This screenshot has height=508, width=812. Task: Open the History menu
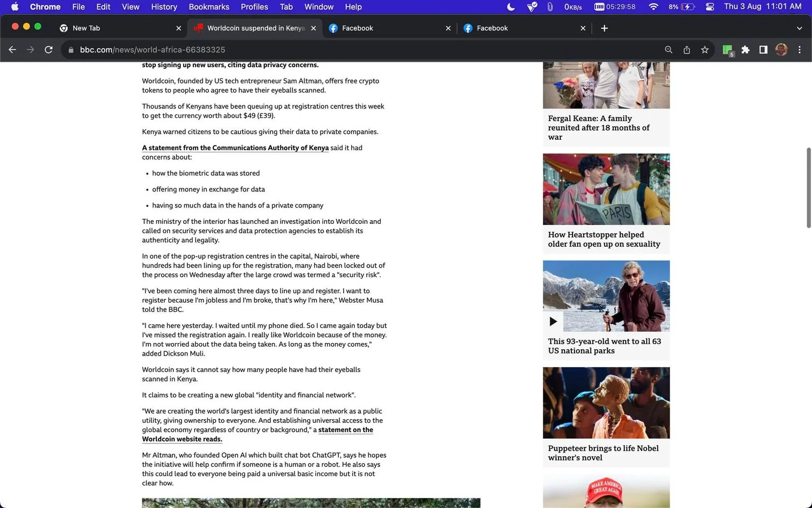pos(164,7)
